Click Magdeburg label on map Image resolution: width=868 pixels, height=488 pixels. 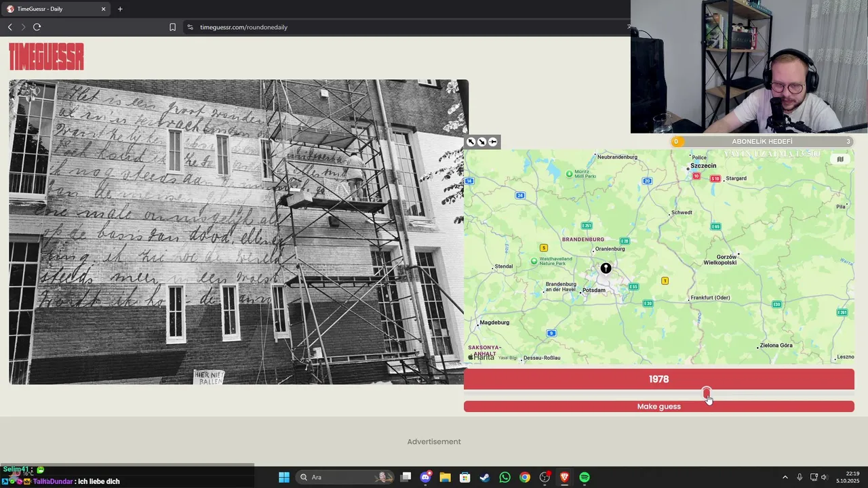pos(494,323)
